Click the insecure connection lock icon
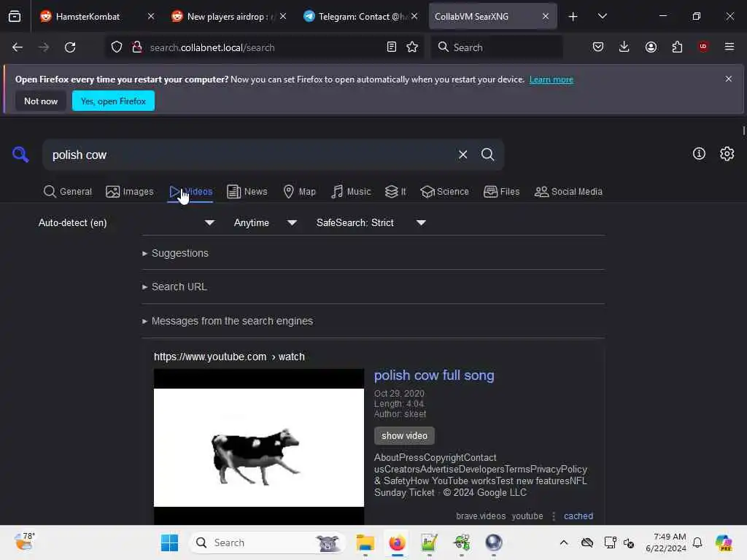This screenshot has width=747, height=560. pyautogui.click(x=137, y=47)
